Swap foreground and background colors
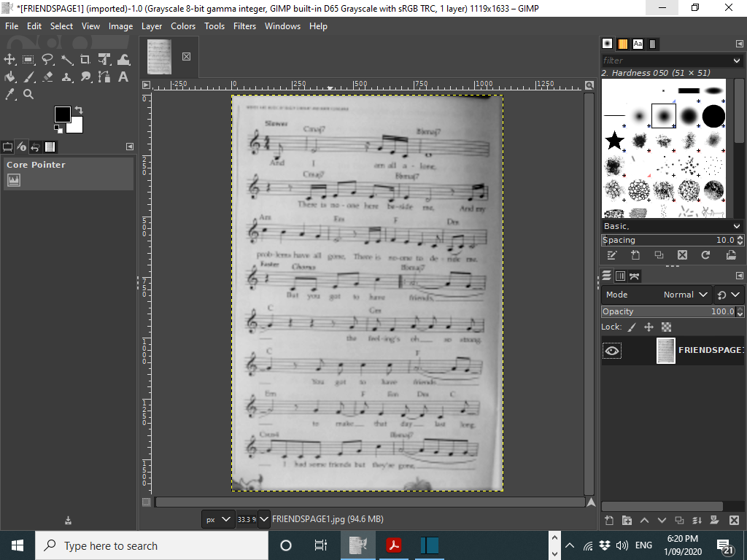Screen dimensions: 747x560 (x=79, y=110)
